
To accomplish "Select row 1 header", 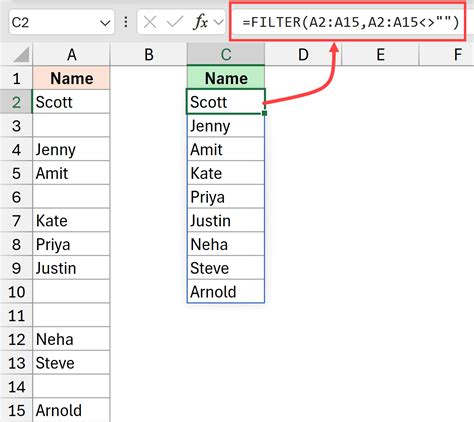I will [x=16, y=78].
